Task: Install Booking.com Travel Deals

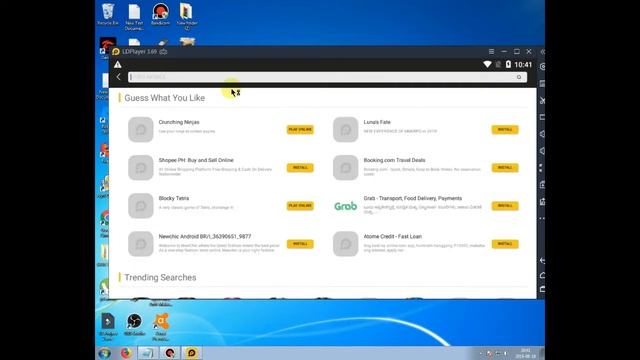Action: click(x=505, y=168)
